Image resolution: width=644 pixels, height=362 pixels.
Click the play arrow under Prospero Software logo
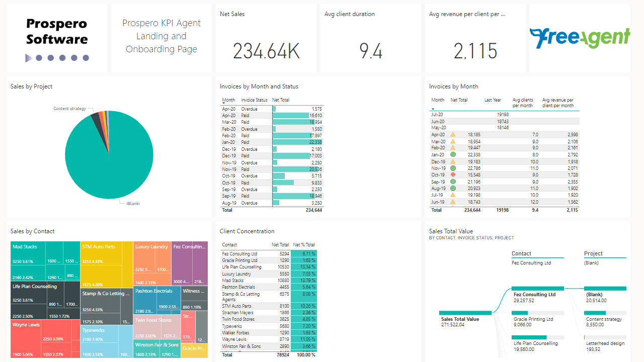[x=29, y=58]
